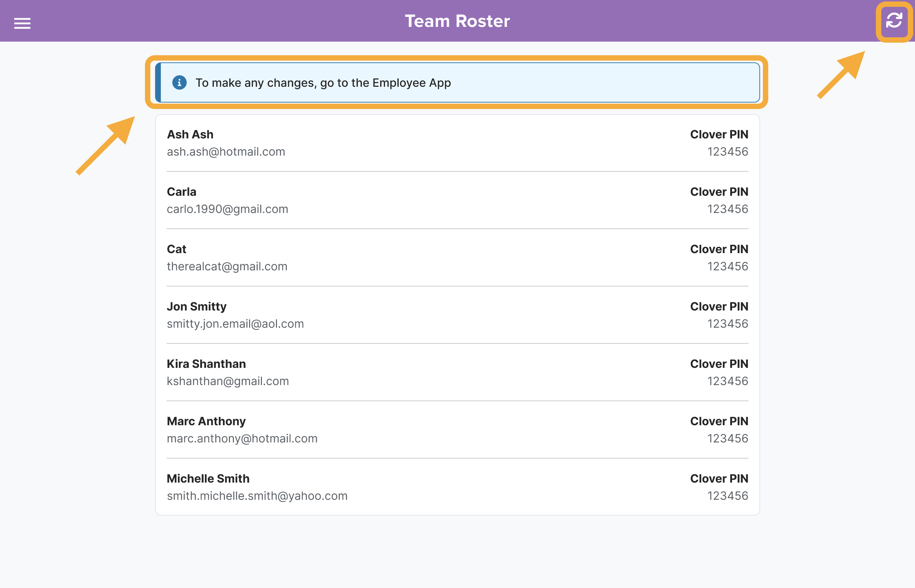915x588 pixels.
Task: Select marc.anthony@hotmail.com address
Action: coord(242,438)
